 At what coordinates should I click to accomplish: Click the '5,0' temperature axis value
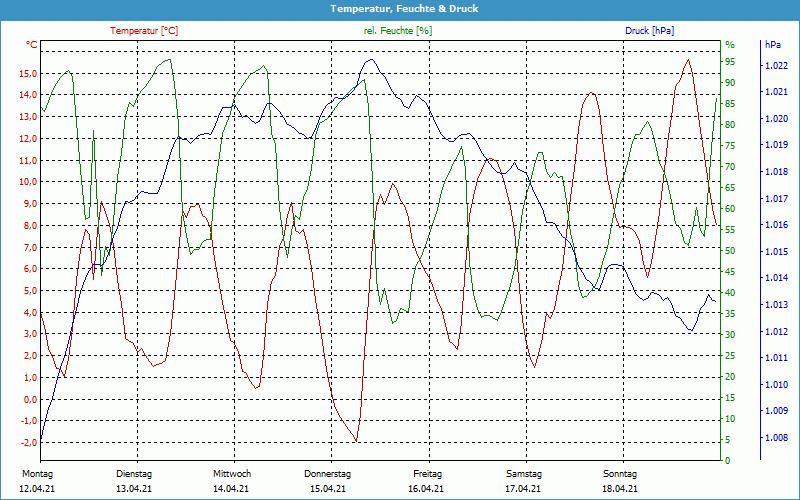(x=30, y=290)
